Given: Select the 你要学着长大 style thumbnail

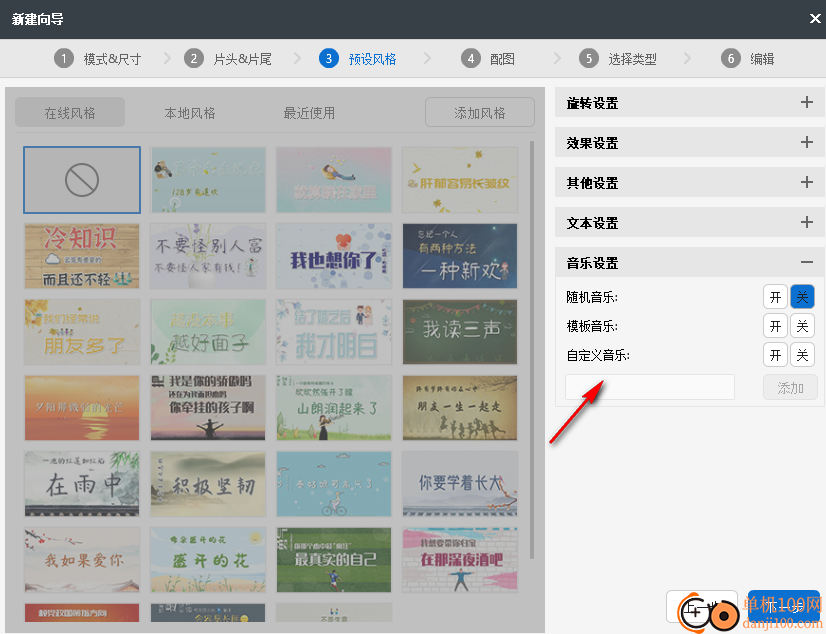Looking at the screenshot, I should pos(460,483).
